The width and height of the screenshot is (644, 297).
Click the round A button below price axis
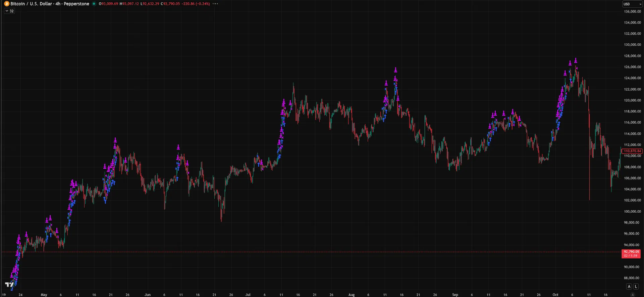tap(633, 295)
